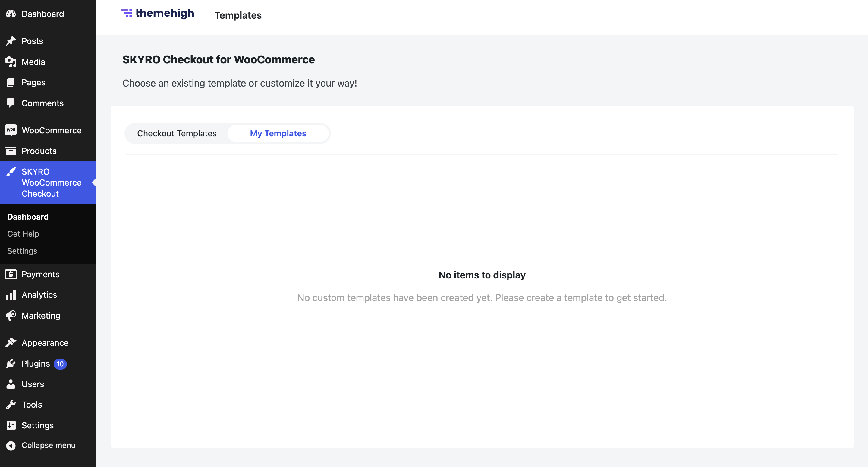Open the Pages menu

pyautogui.click(x=48, y=82)
